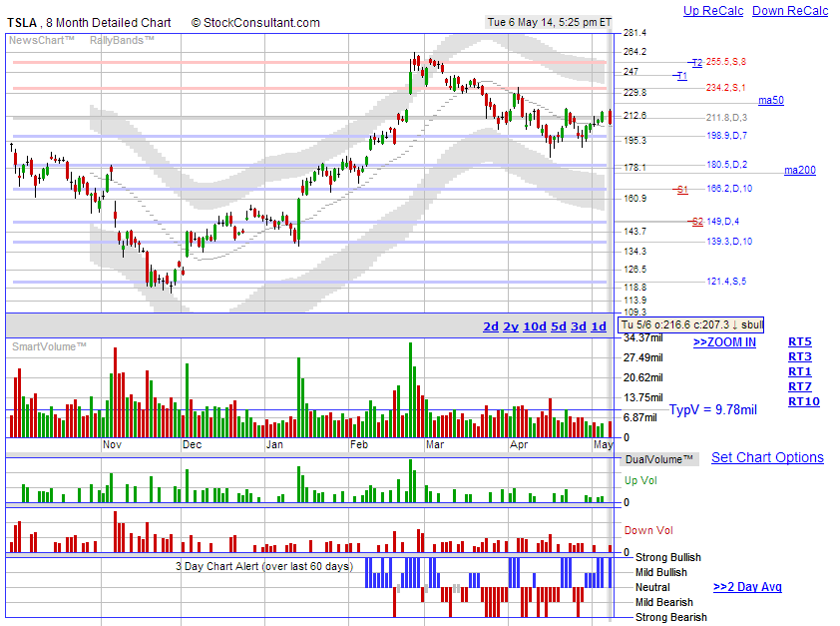
Task: Click the 149,D,4 support level label
Action: tap(722, 222)
